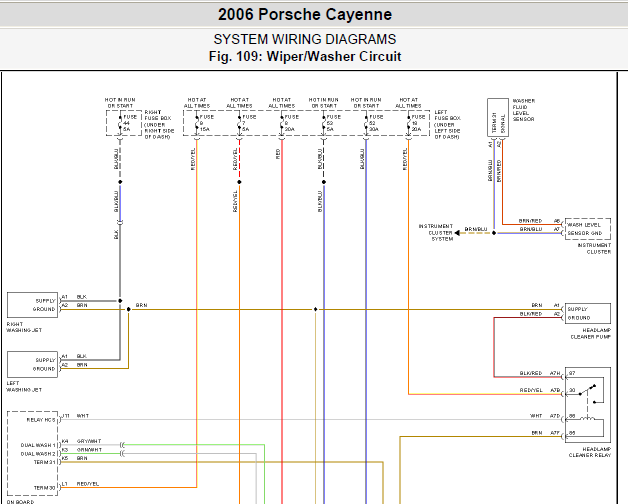Click relay terminal 87 pin
This screenshot has height=504, width=628.
point(572,373)
